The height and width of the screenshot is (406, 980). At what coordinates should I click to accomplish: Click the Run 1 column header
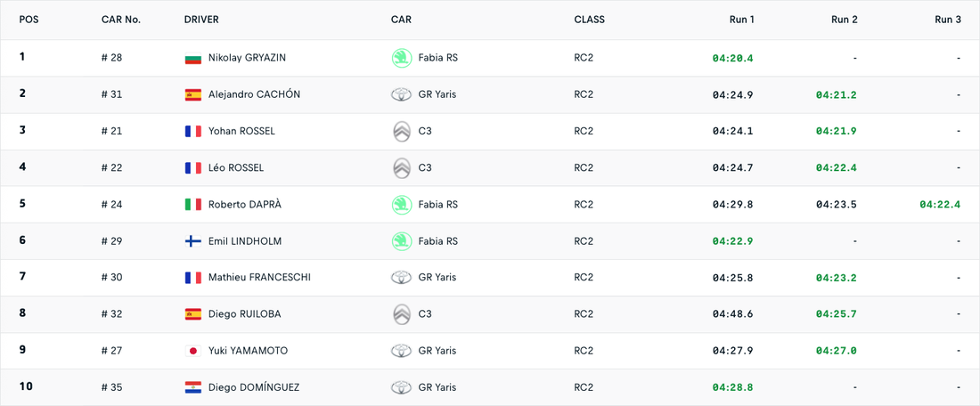[x=741, y=20]
